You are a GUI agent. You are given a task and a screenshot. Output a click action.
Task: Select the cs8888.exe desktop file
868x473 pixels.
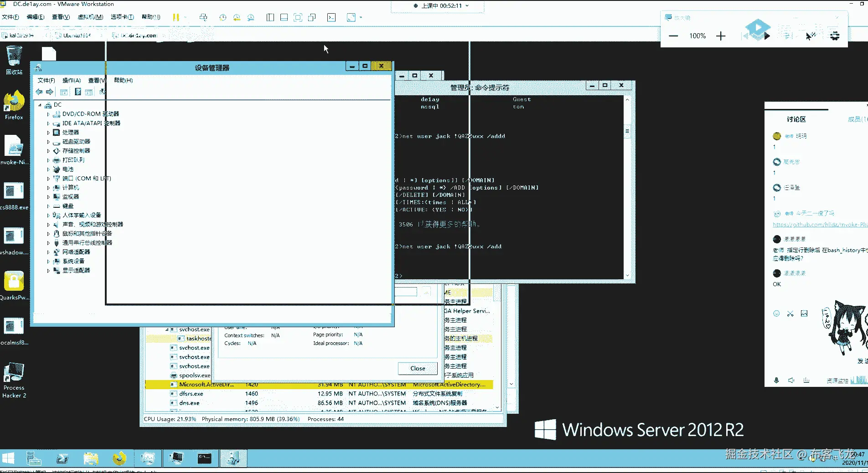[14, 196]
